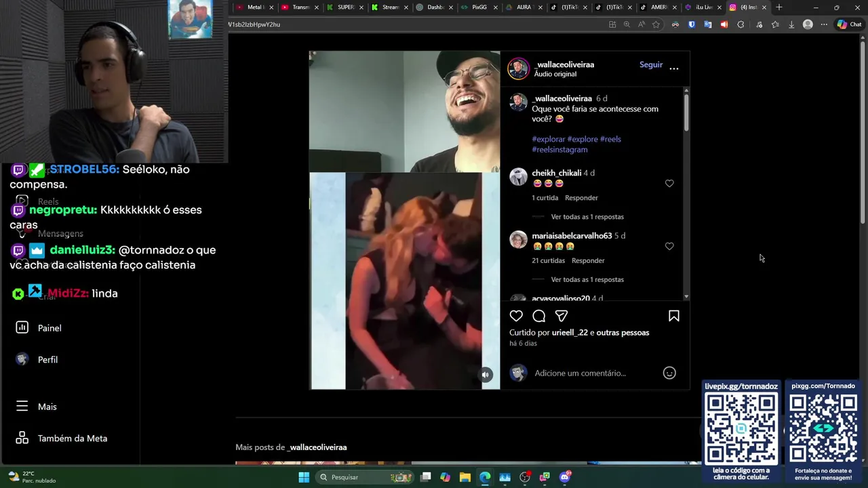Open the Copilot Chat button
868x488 pixels.
click(x=849, y=24)
